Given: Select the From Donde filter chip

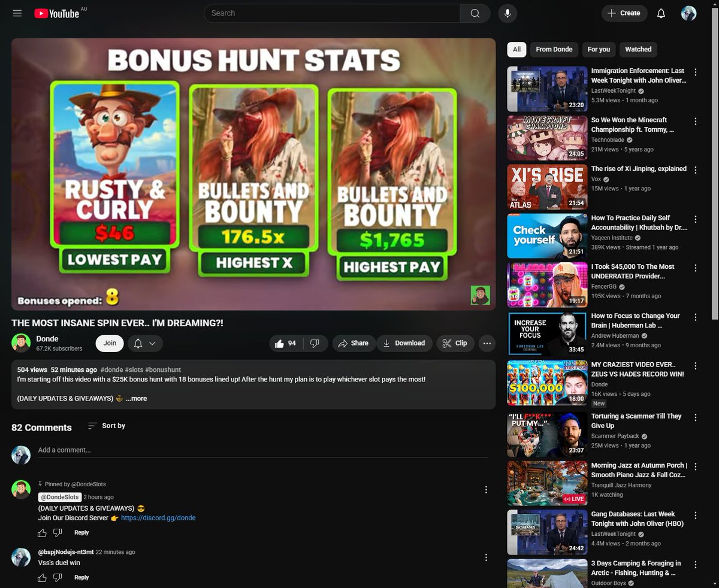Looking at the screenshot, I should [554, 49].
